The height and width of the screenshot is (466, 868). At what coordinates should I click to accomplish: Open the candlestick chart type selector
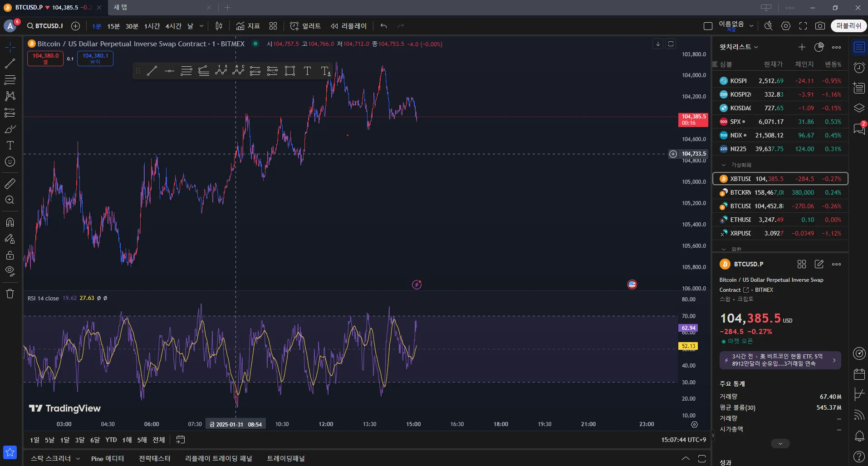coord(219,26)
